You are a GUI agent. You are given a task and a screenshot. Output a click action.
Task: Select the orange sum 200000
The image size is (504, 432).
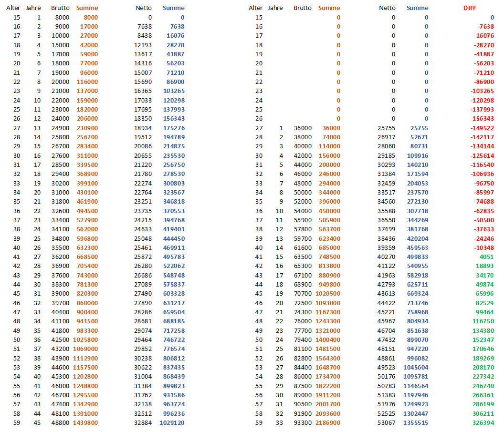[329, 165]
